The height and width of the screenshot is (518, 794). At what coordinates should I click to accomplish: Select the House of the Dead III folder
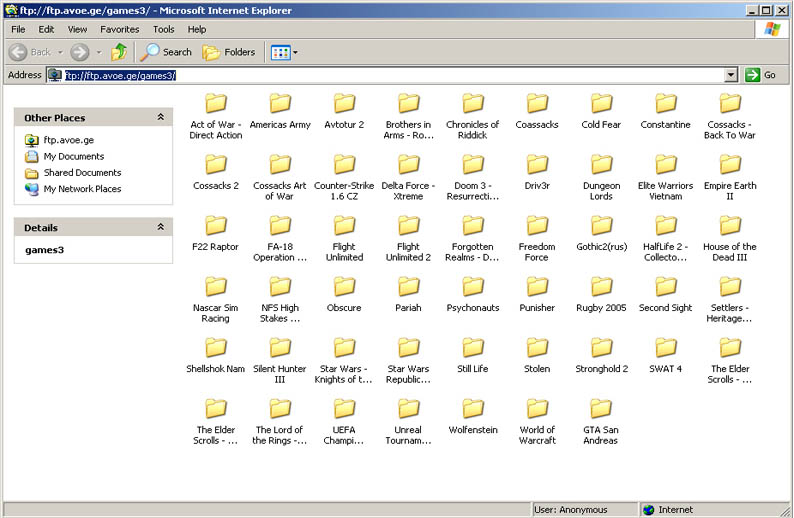[730, 238]
